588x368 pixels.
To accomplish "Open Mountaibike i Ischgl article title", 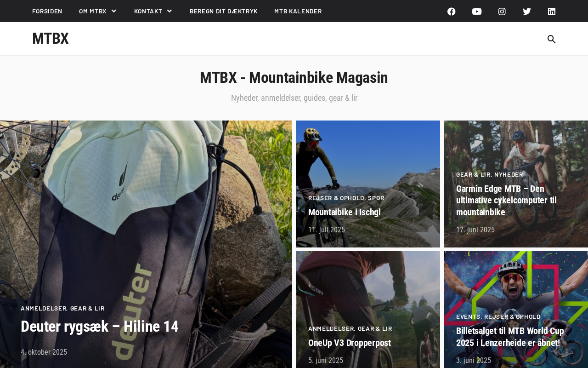I will (x=345, y=212).
